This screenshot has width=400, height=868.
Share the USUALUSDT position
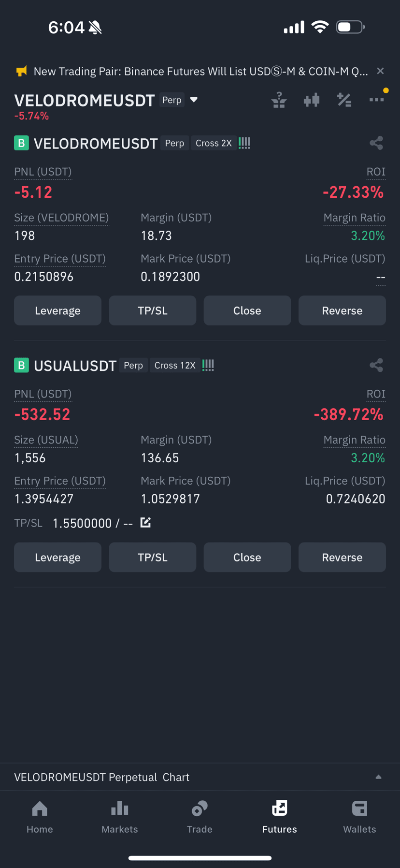point(376,365)
